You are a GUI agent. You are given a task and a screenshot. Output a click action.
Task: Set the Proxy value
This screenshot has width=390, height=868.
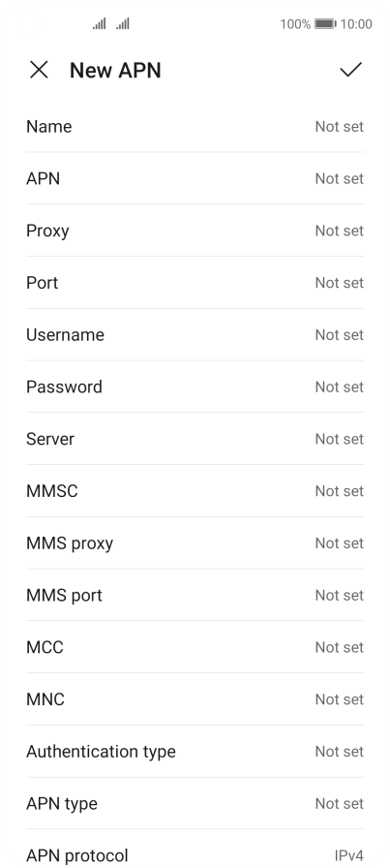tap(195, 231)
